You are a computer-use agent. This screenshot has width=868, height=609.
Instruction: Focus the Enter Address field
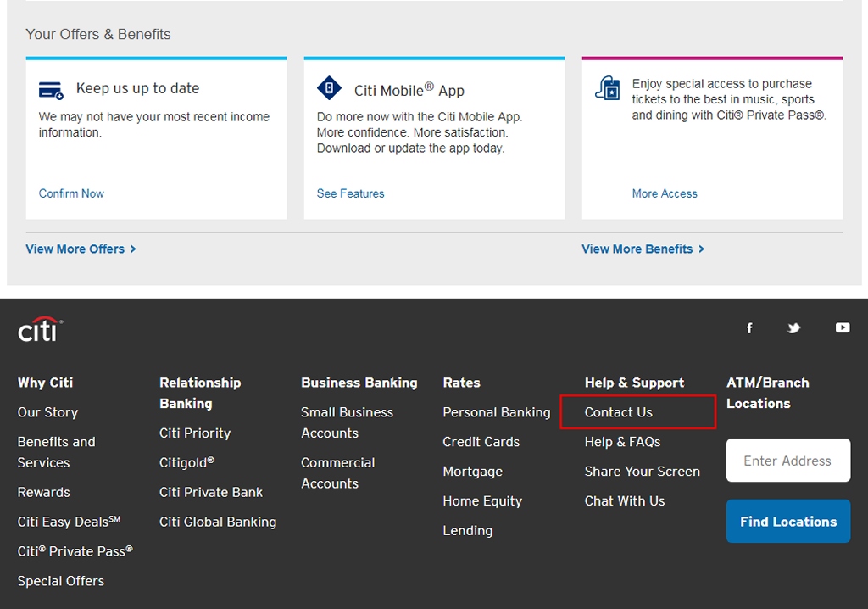click(x=788, y=461)
